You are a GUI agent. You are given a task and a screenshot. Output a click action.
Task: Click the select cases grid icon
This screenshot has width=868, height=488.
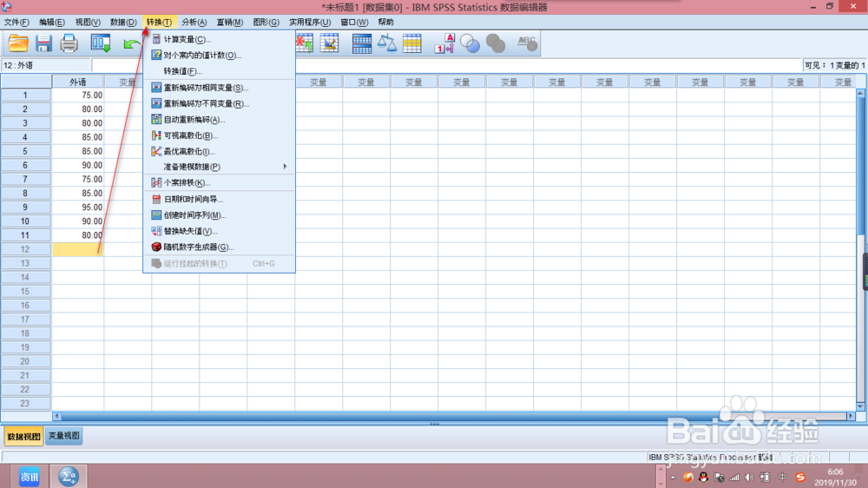pos(411,43)
